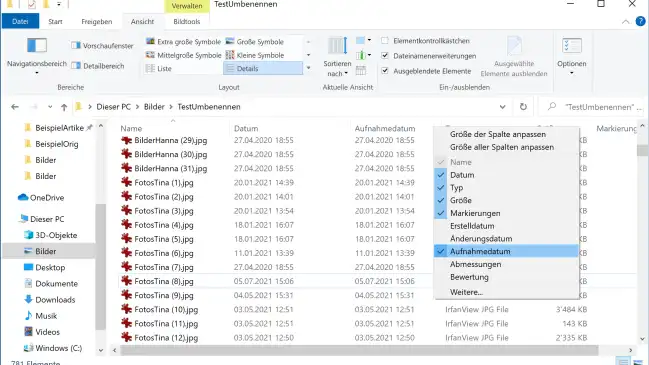Open the address bar history dropdown
The width and height of the screenshot is (649, 365).
(x=502, y=107)
